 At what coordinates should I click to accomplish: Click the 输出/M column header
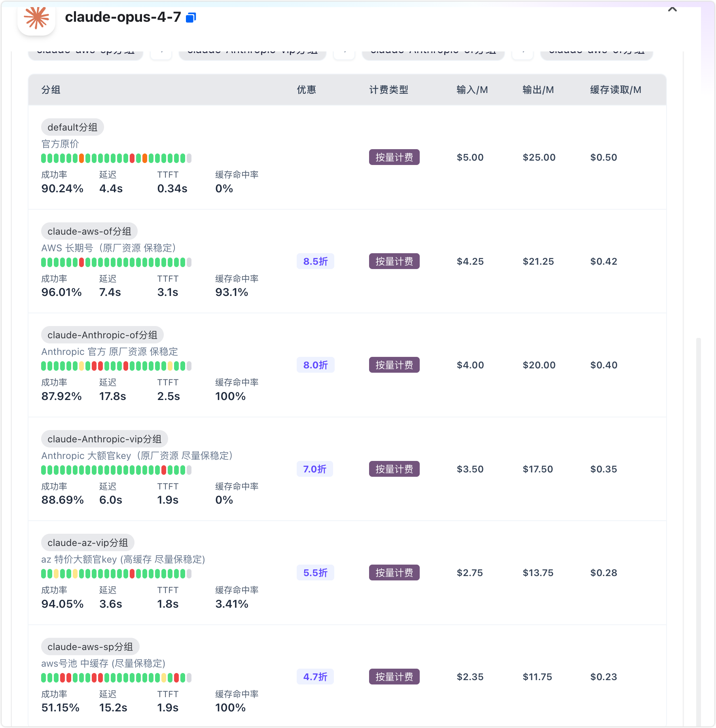[538, 90]
